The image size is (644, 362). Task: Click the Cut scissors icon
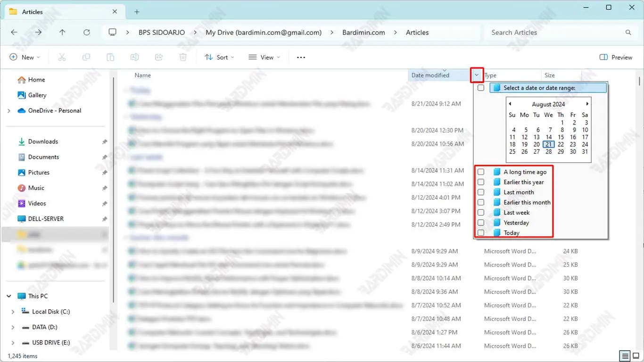pyautogui.click(x=62, y=57)
